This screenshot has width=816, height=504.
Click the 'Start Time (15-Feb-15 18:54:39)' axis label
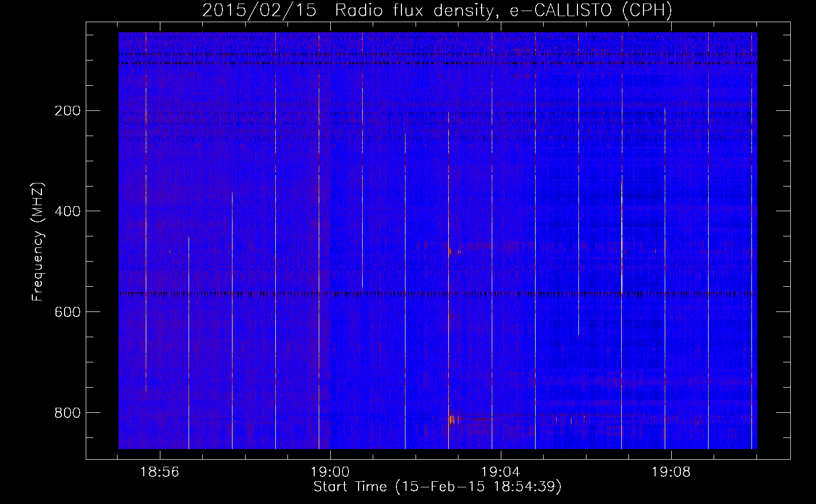437,487
